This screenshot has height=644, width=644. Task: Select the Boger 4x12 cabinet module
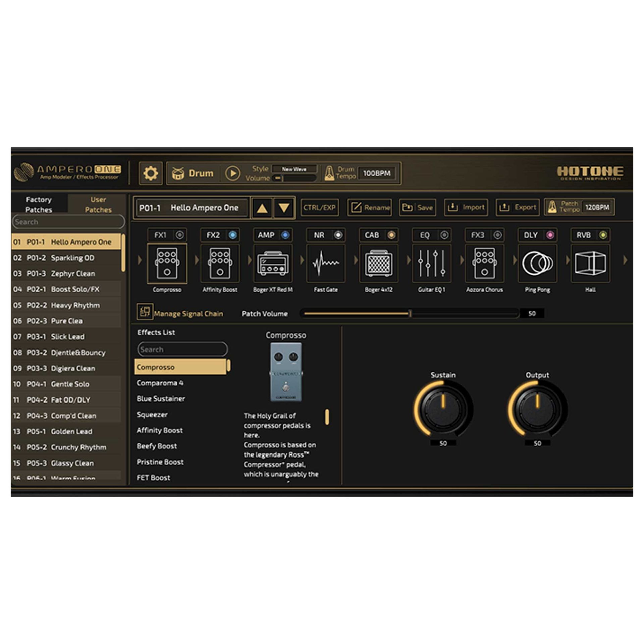pyautogui.click(x=379, y=263)
